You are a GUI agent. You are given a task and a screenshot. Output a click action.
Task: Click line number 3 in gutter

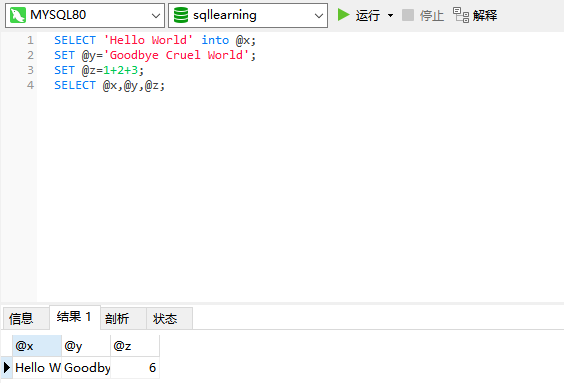point(30,70)
